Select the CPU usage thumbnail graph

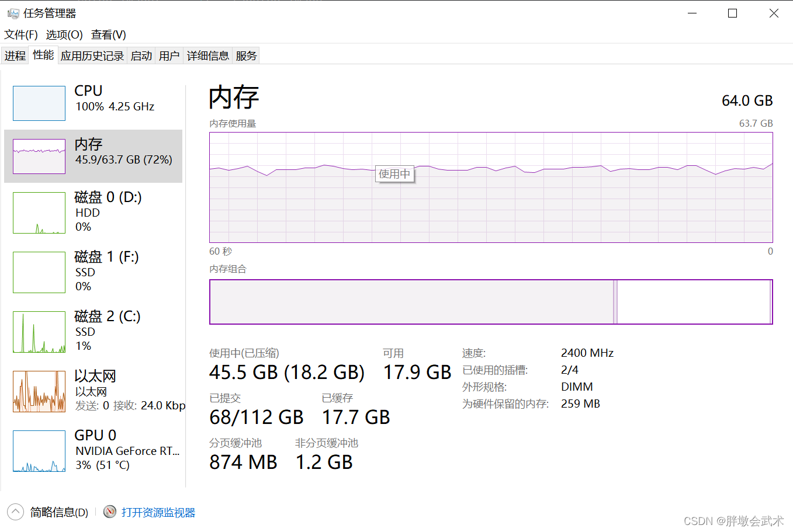coord(39,103)
